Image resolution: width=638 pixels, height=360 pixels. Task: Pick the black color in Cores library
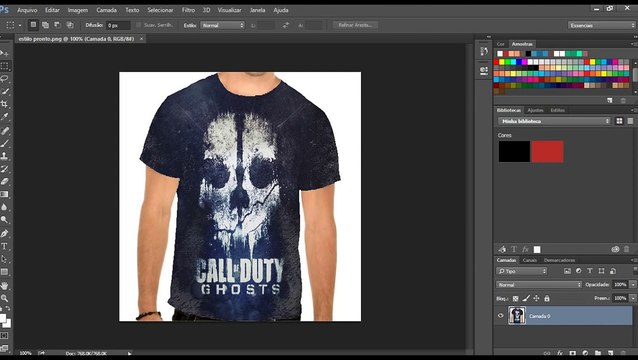click(x=514, y=152)
